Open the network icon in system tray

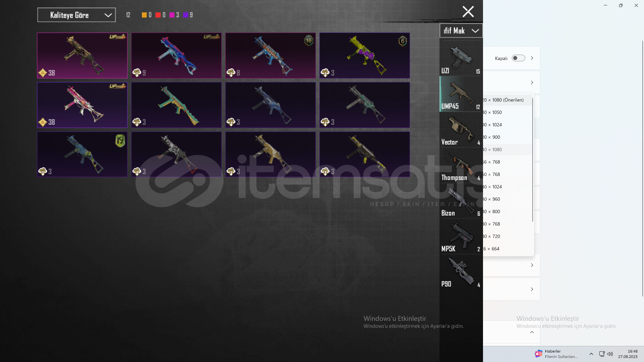point(602,354)
